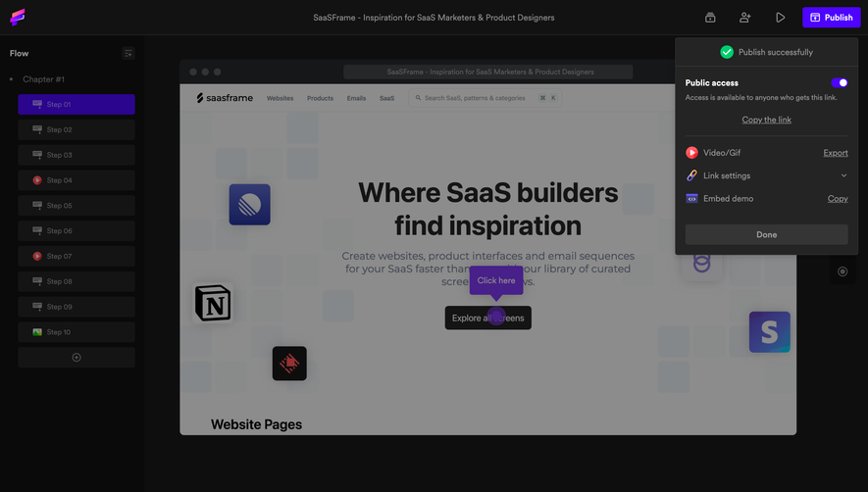
Task: Collapse the Flow panel with its icon
Action: click(128, 53)
